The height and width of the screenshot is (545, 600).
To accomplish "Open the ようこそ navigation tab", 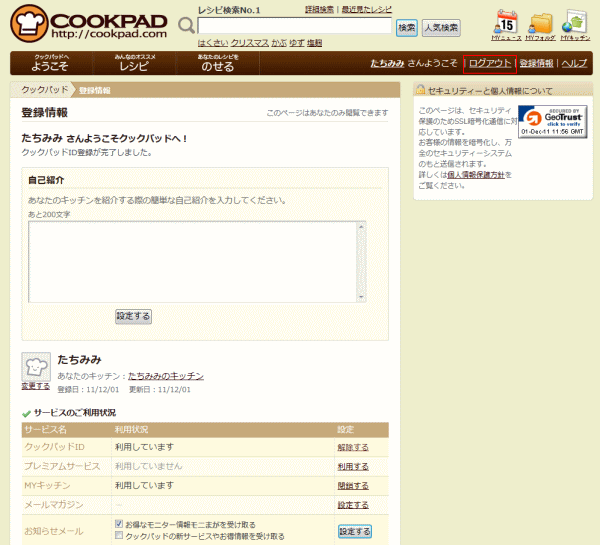I will pos(51,63).
